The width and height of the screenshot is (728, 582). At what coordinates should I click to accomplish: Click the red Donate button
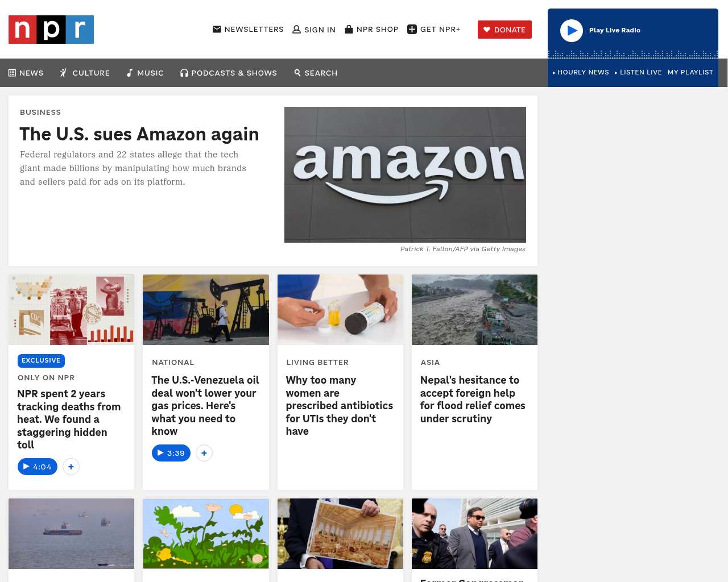(504, 30)
